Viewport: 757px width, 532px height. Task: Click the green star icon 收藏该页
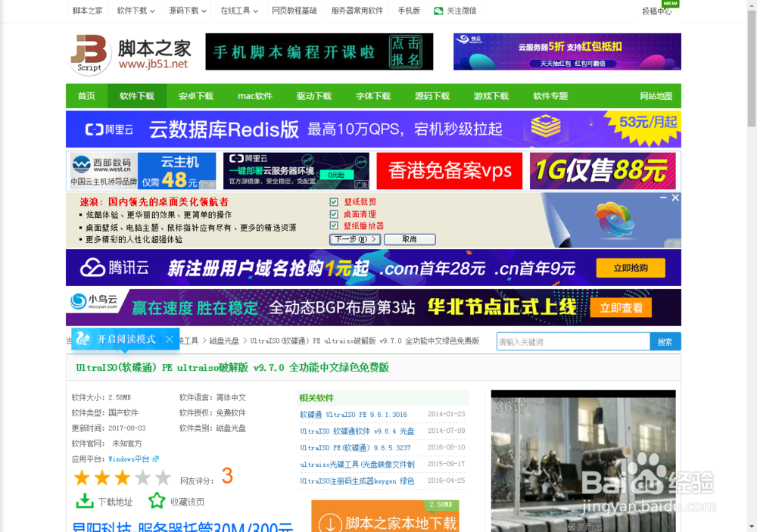tap(157, 501)
